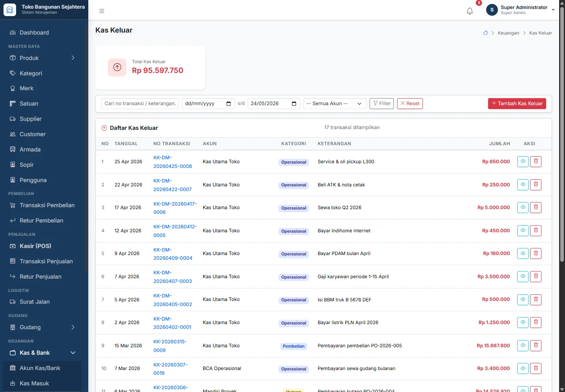This screenshot has height=392, width=565.
Task: Click the search no transaksi input field
Action: tap(140, 104)
